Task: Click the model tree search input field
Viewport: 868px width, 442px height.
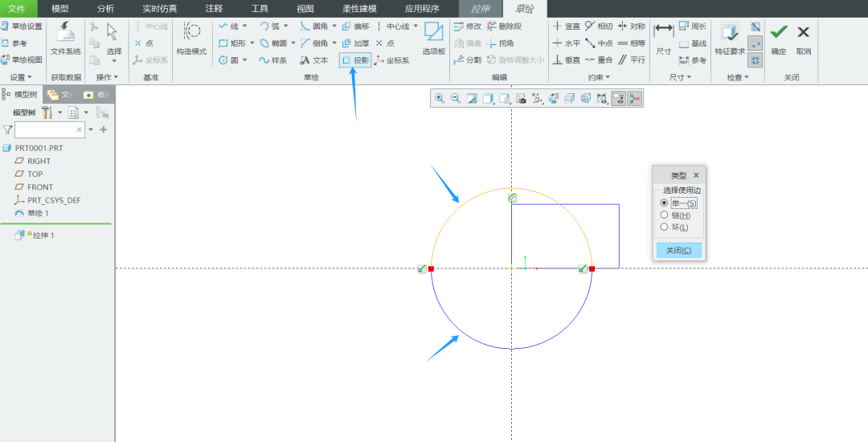Action: click(x=45, y=129)
